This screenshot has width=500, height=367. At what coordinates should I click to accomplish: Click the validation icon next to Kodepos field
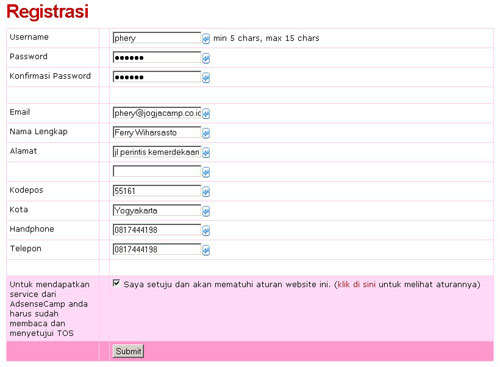click(206, 192)
